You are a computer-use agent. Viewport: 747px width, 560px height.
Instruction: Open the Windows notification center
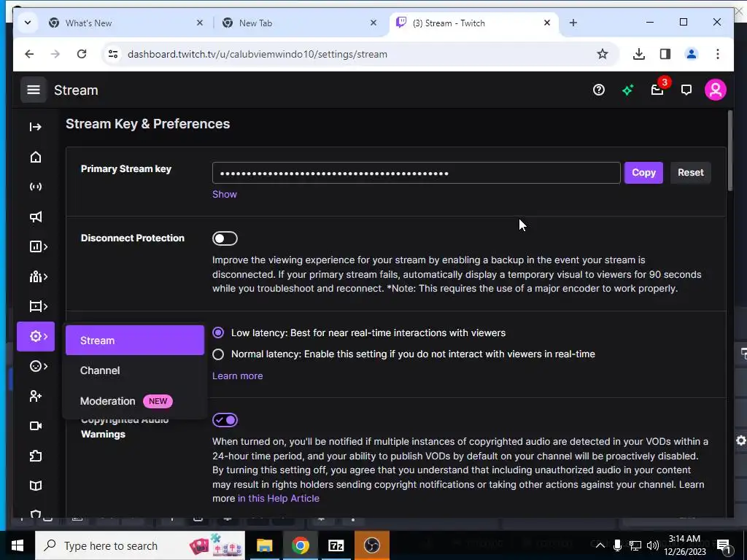tap(724, 546)
